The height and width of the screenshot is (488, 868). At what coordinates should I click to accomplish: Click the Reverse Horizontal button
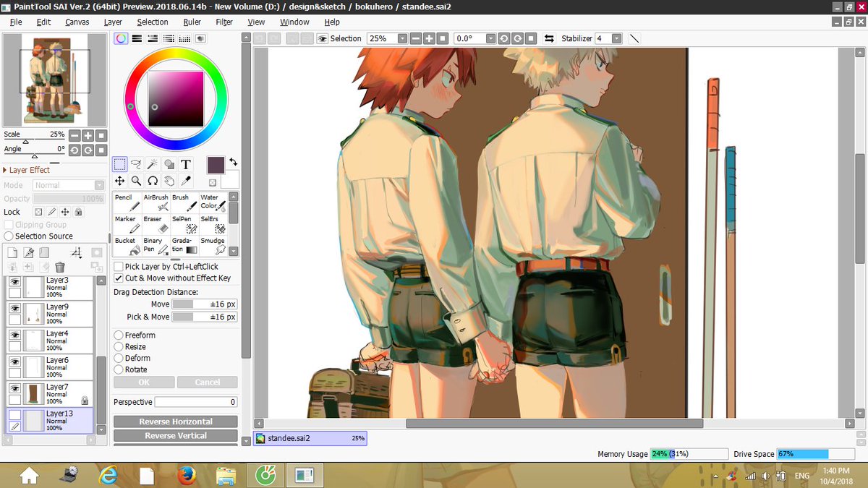[176, 421]
